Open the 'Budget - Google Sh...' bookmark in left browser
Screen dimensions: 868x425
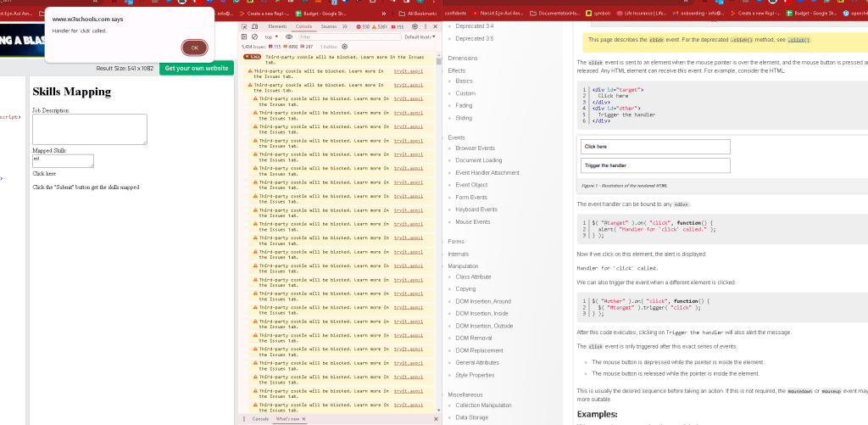pos(321,14)
